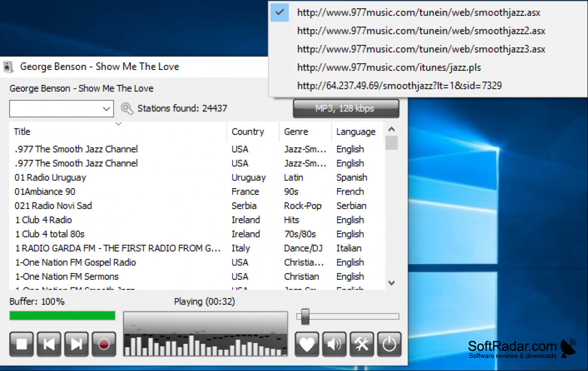Screen dimensions: 588x371
Task: Click the 70s/80s genre cell
Action: [300, 234]
